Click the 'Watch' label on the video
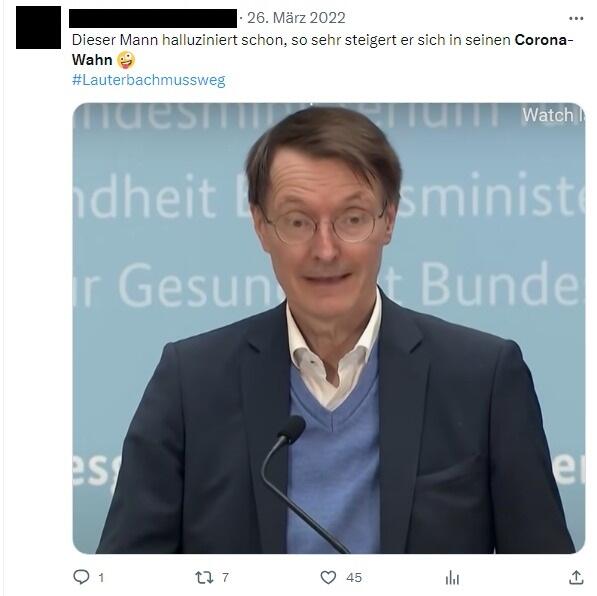Image resolution: width=597 pixels, height=596 pixels. coord(548,115)
